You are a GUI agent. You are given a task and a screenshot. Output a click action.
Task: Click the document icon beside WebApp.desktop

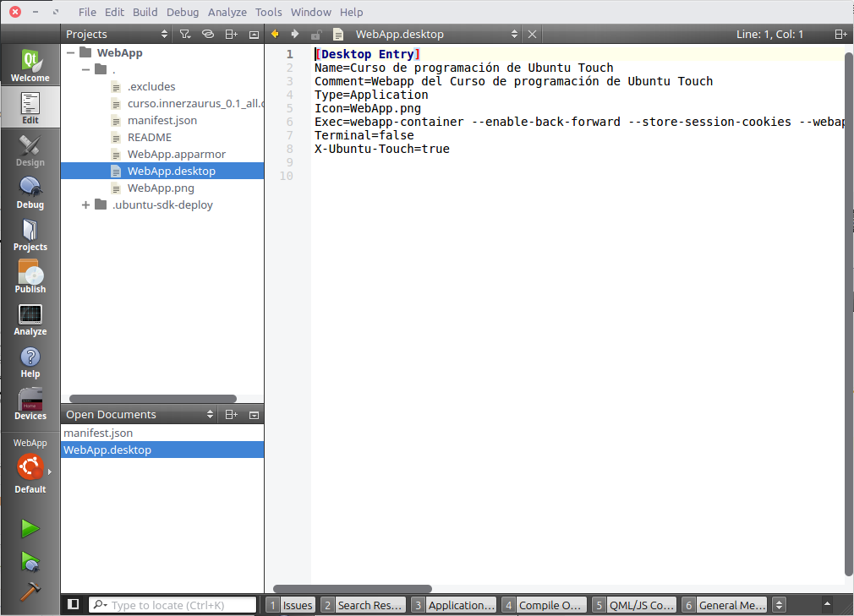pos(338,35)
